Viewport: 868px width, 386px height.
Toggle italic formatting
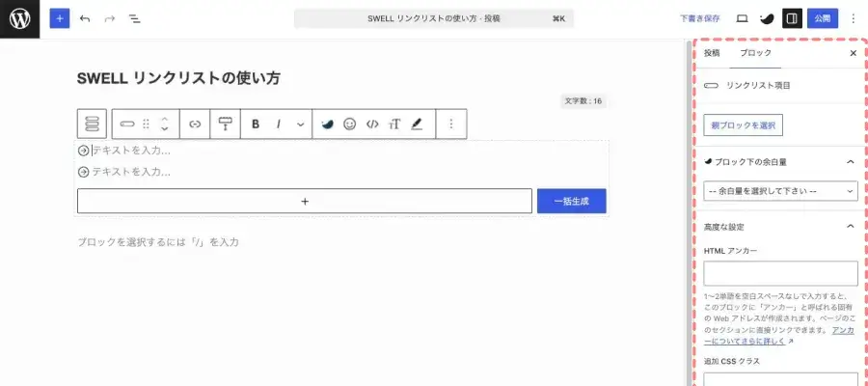[x=279, y=124]
